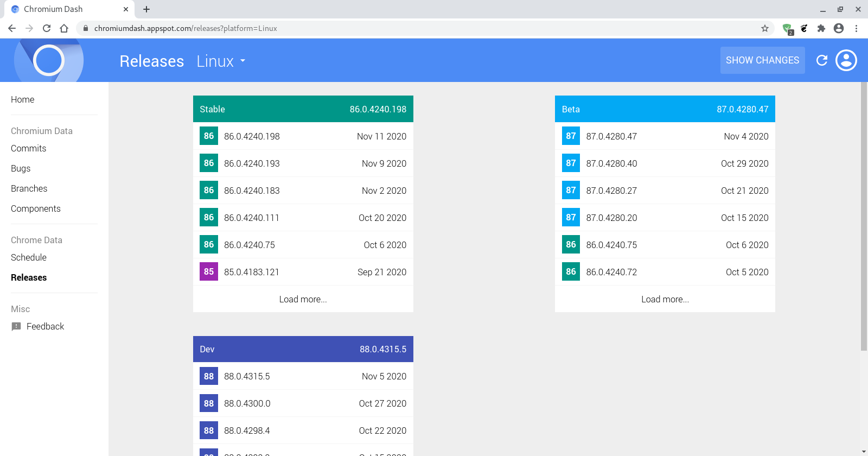Image resolution: width=868 pixels, height=456 pixels.
Task: Click the 86 badge beside 86.0.4240.72
Action: coord(571,271)
